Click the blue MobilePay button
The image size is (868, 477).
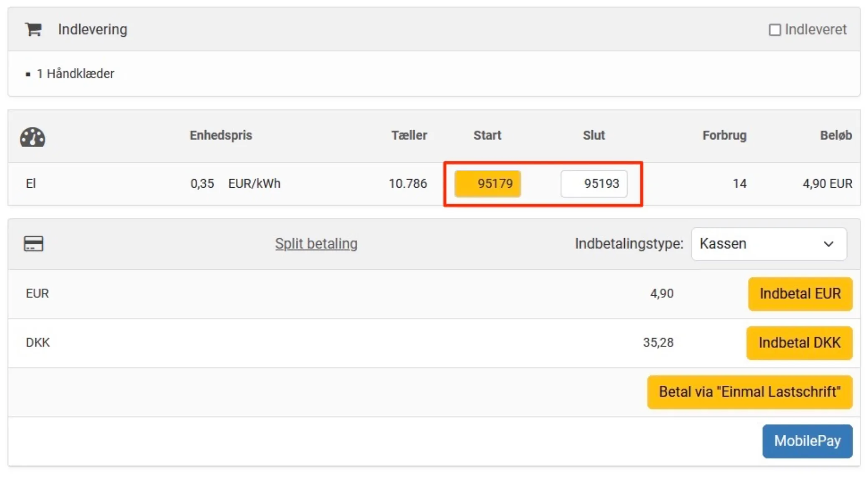click(x=807, y=441)
